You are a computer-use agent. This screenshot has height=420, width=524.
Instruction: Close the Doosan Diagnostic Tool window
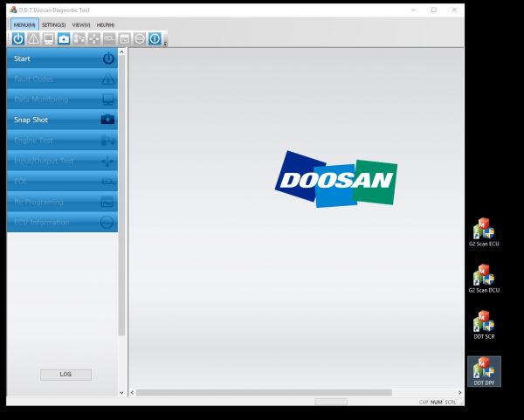(454, 10)
